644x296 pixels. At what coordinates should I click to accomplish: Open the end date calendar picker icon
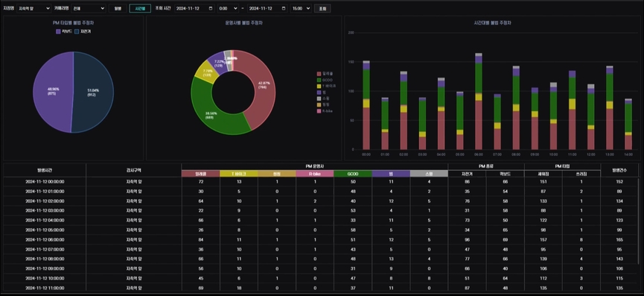[x=284, y=8]
